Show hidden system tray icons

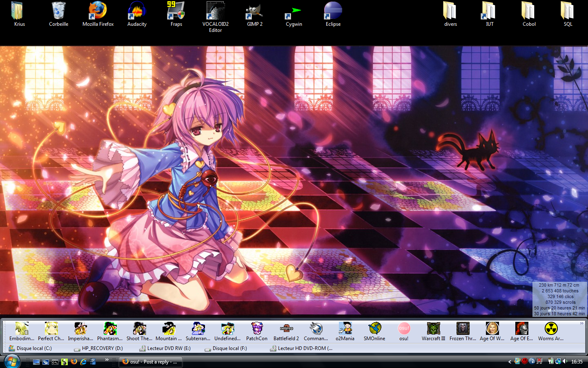(x=510, y=362)
